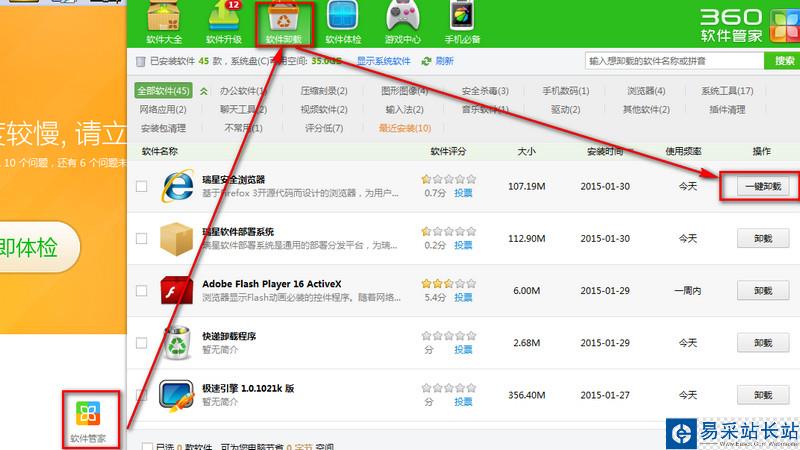Sort by the 软件评分 column header
800x450 pixels.
pyautogui.click(x=448, y=152)
